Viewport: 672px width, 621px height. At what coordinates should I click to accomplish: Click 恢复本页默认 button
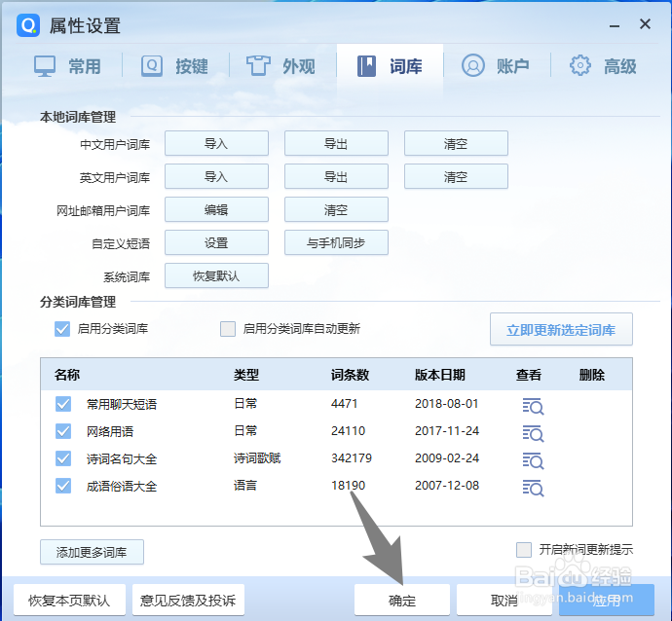point(69,600)
